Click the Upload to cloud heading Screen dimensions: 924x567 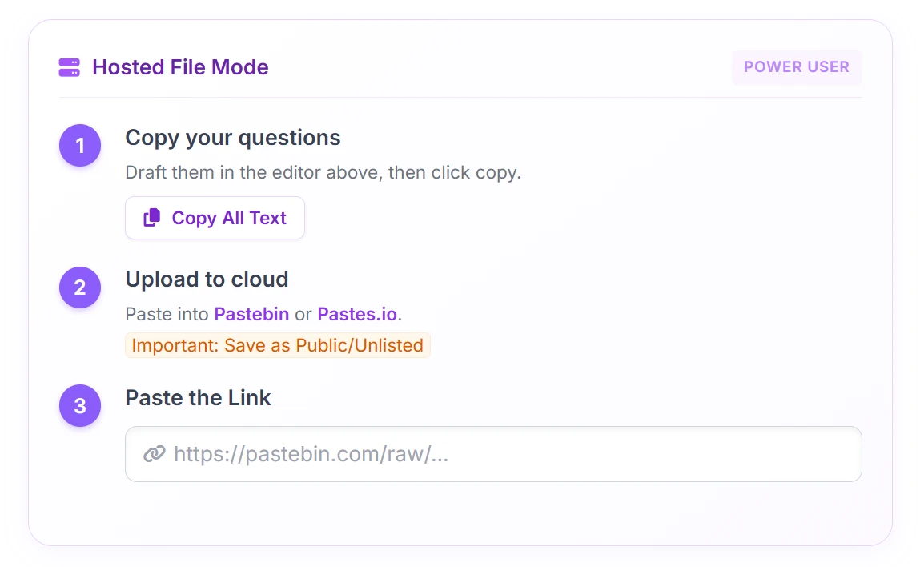(207, 279)
